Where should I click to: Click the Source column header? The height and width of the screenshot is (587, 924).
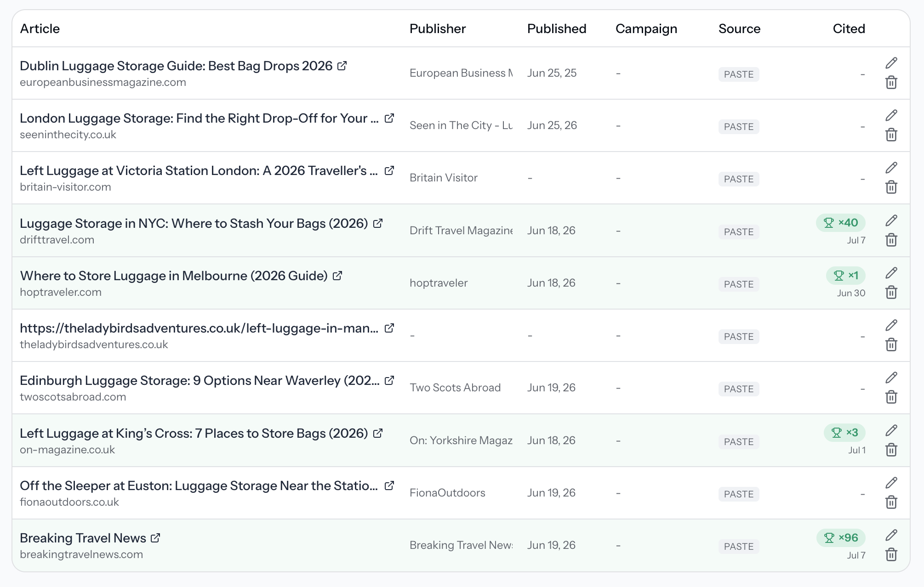(x=740, y=28)
